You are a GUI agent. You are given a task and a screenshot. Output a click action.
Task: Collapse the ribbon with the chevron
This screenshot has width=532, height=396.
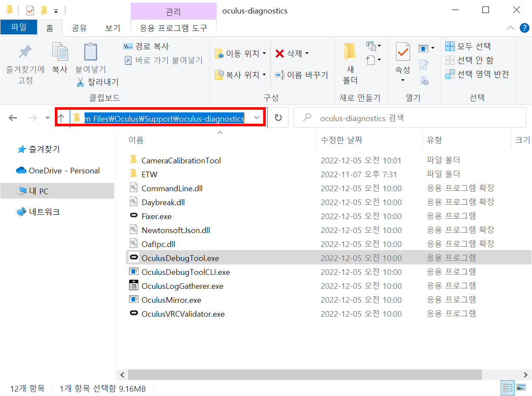coord(511,28)
